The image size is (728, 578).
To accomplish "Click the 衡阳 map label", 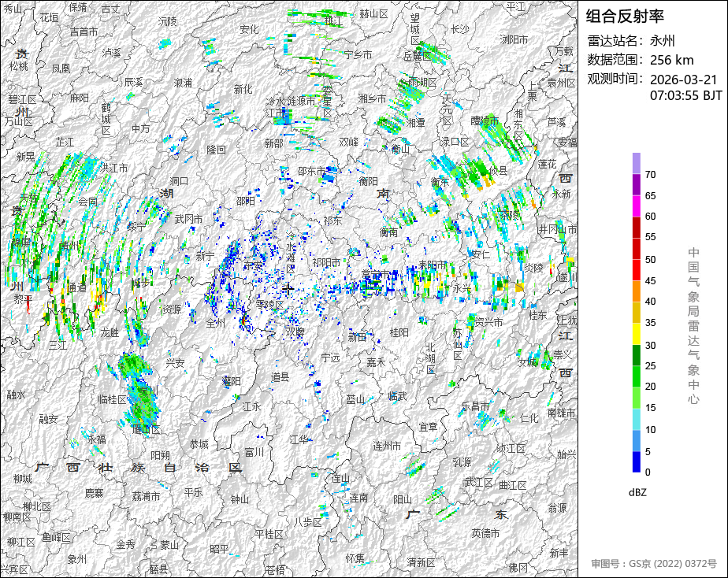I will tap(368, 181).
